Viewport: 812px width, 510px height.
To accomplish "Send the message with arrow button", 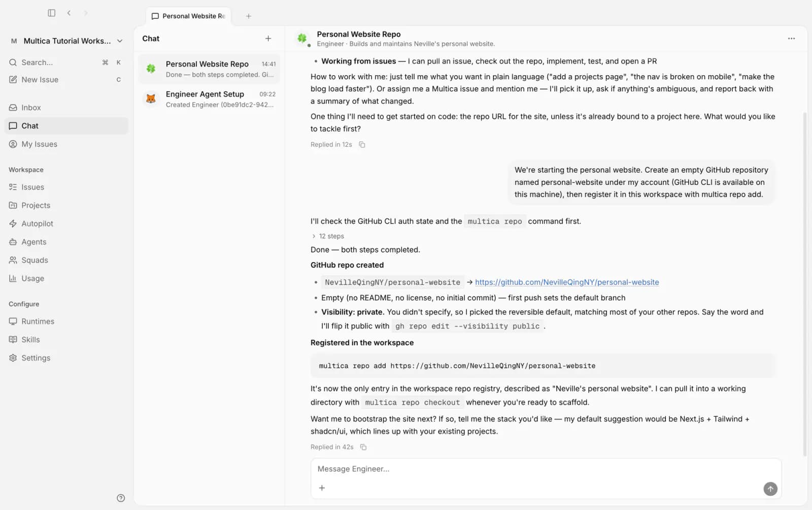I will point(770,489).
